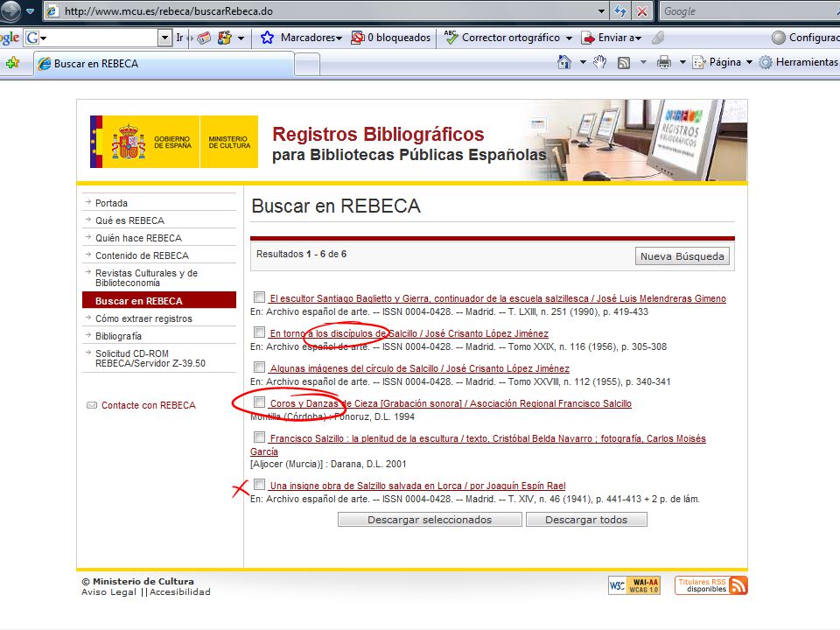The image size is (840, 630).
Task: Click the orange Titulares RSS disponibles badge
Action: (x=710, y=585)
